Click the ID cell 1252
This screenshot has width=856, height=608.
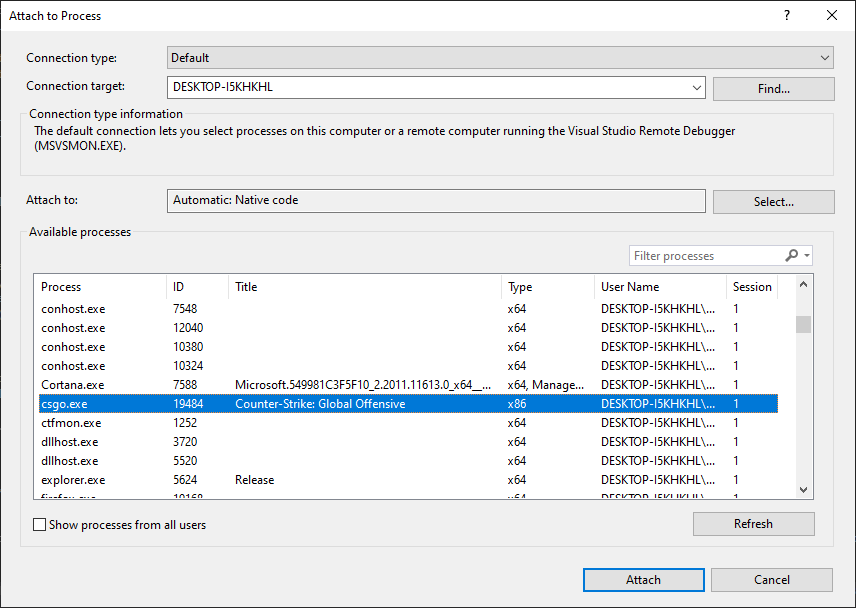(x=185, y=423)
